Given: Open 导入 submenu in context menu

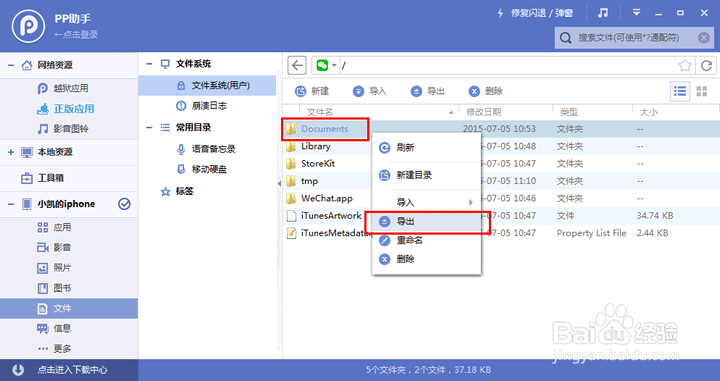Looking at the screenshot, I should pos(427,202).
